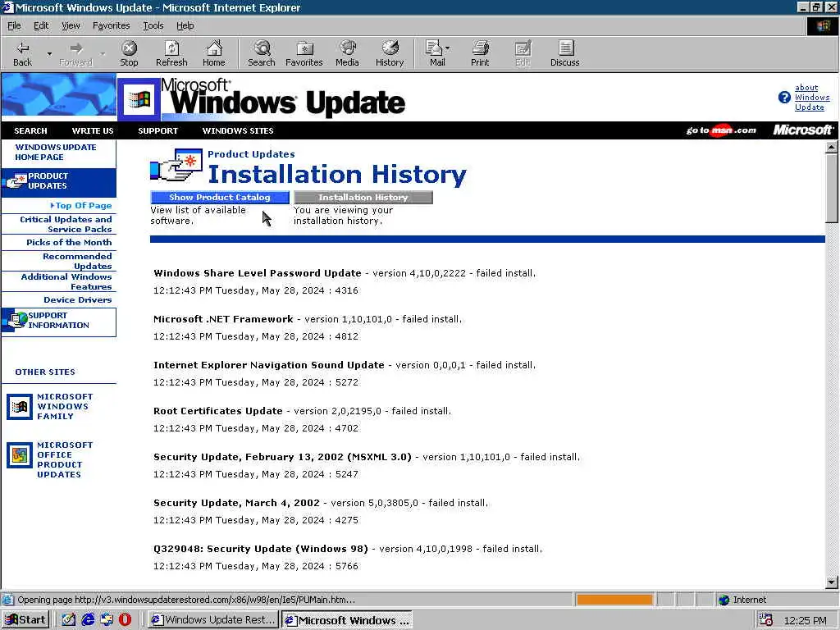Click the Microsoft Windows Family icon
This screenshot has width=840, height=630.
tap(20, 407)
